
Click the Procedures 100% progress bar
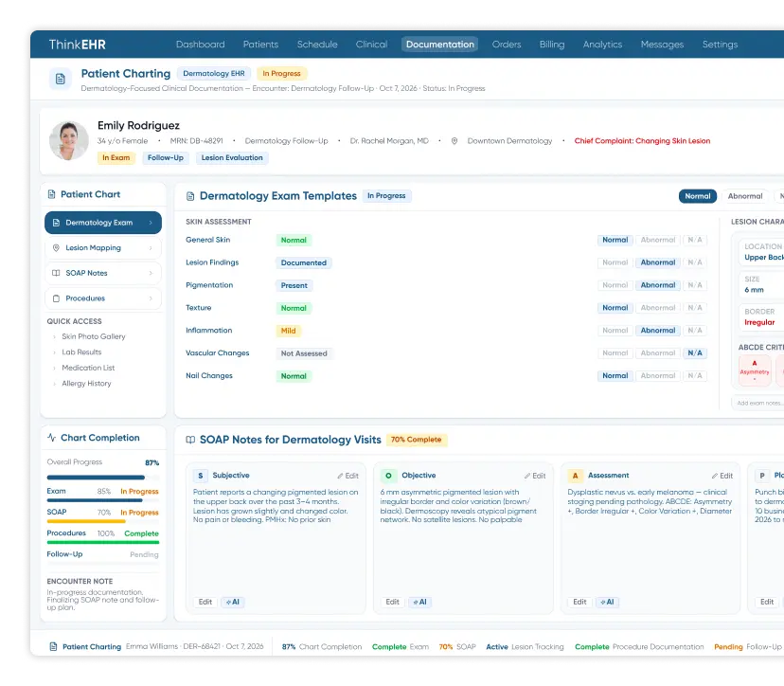coord(103,542)
